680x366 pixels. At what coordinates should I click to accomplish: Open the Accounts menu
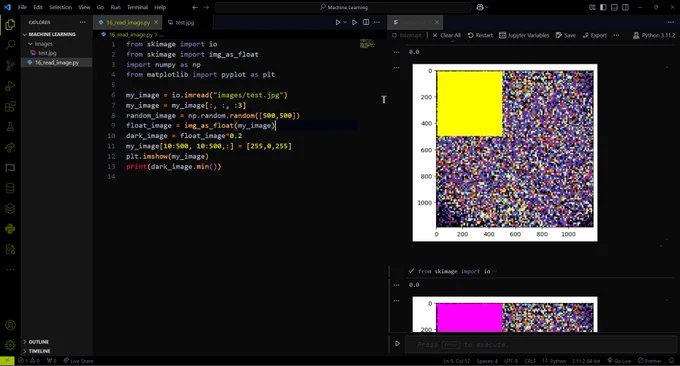click(x=10, y=325)
